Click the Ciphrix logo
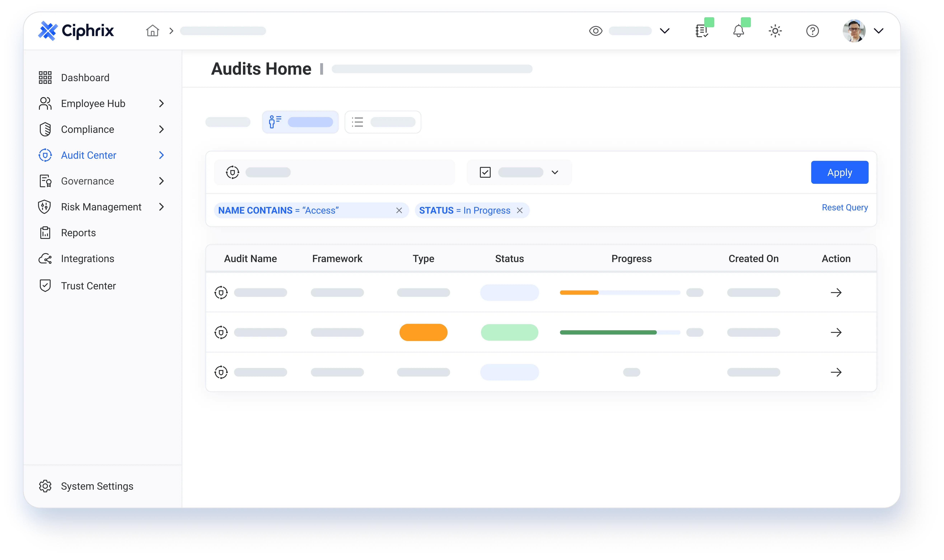This screenshot has width=944, height=560. (x=76, y=31)
